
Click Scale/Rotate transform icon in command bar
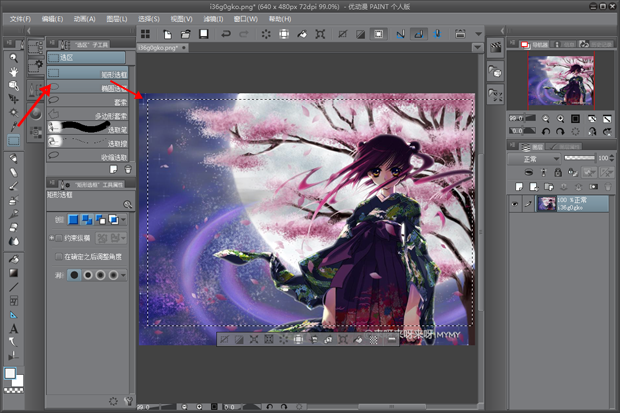coord(320,34)
